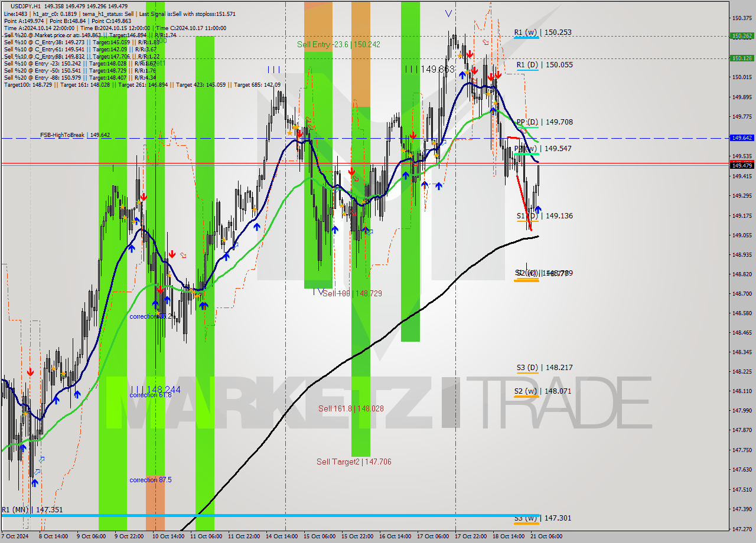Screen dimensions: 756x543
Task: Click the 'Sell Entry -23.6 | 150.242' label
Action: coord(338,45)
